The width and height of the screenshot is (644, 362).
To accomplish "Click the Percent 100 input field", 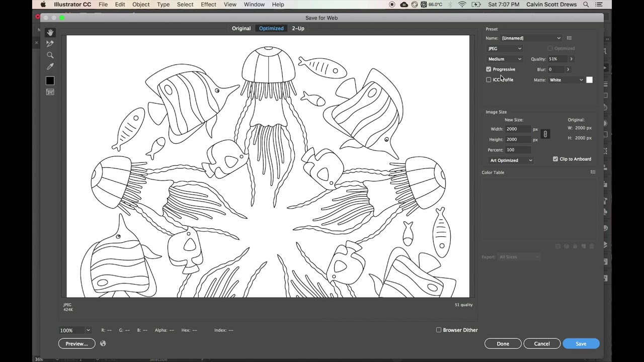I will [518, 150].
